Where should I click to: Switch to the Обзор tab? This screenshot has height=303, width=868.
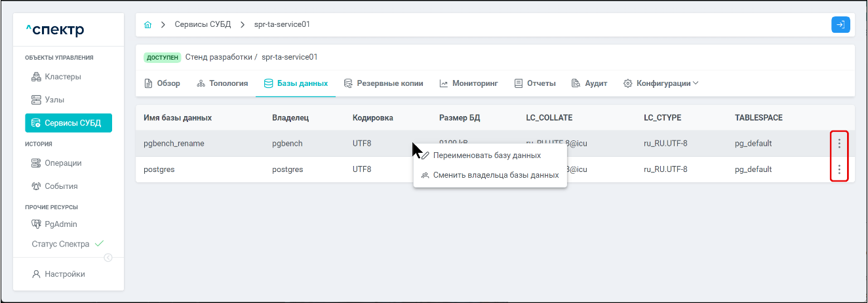click(x=162, y=83)
